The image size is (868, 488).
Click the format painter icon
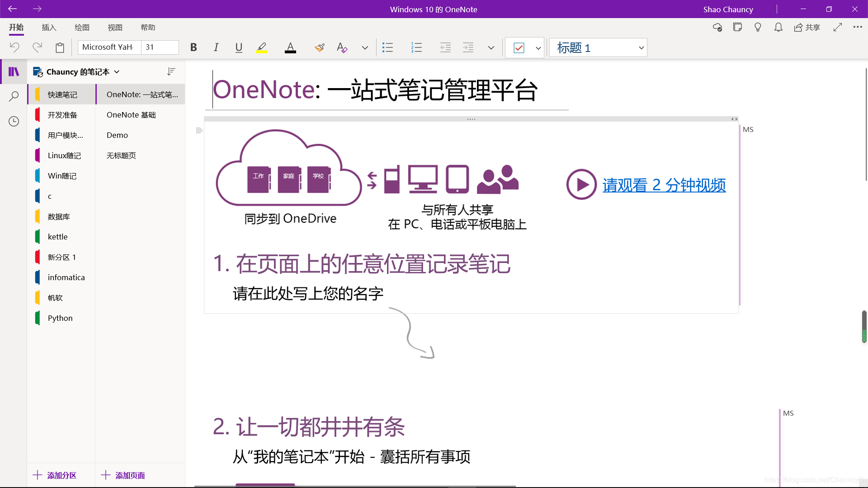pyautogui.click(x=320, y=47)
